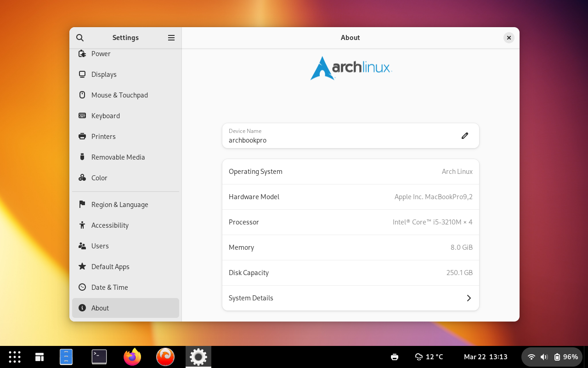Click the weather indicator showing 12 °C
Screen dimensions: 588x368
[x=429, y=357]
